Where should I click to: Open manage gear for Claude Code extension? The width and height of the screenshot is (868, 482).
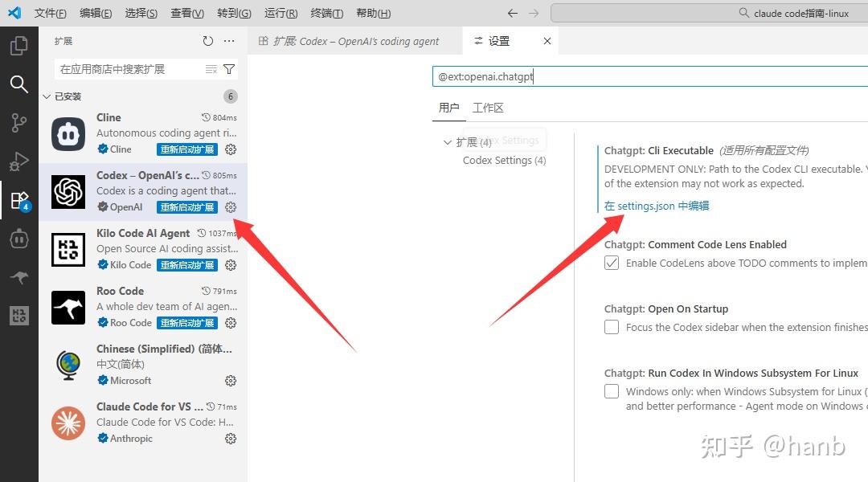(231, 439)
